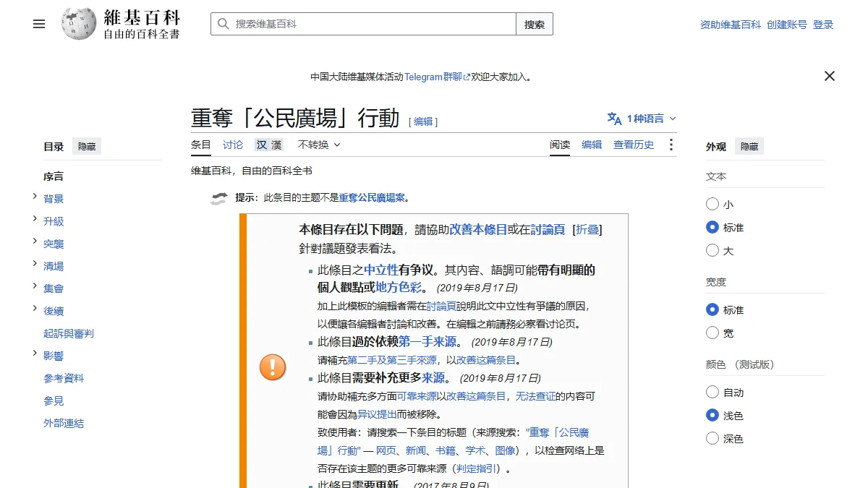Viewport: 868px width, 488px height.
Task: Click the 编辑 link beside the title
Action: (x=423, y=121)
